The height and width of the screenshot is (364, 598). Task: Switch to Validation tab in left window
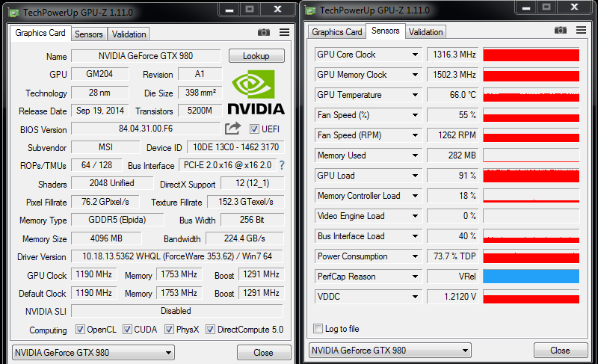pos(129,34)
